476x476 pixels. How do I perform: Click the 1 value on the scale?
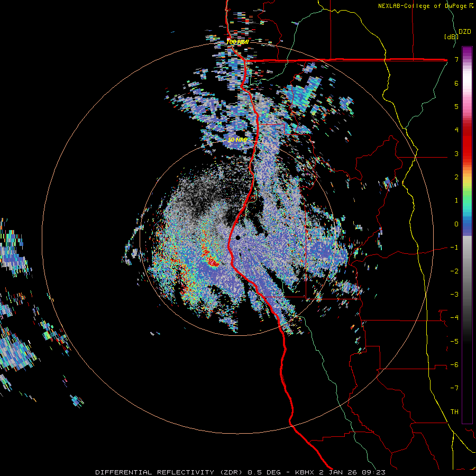click(456, 200)
